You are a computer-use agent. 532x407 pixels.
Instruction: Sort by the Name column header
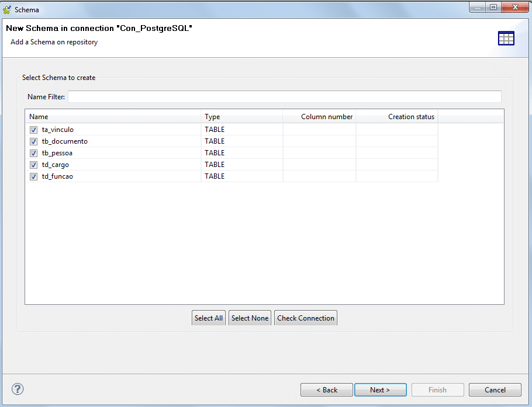(x=113, y=117)
